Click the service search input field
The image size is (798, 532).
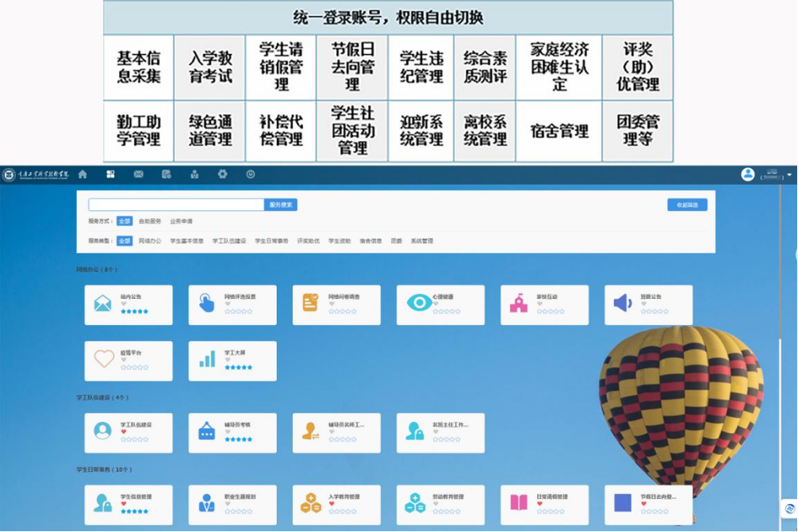[175, 205]
